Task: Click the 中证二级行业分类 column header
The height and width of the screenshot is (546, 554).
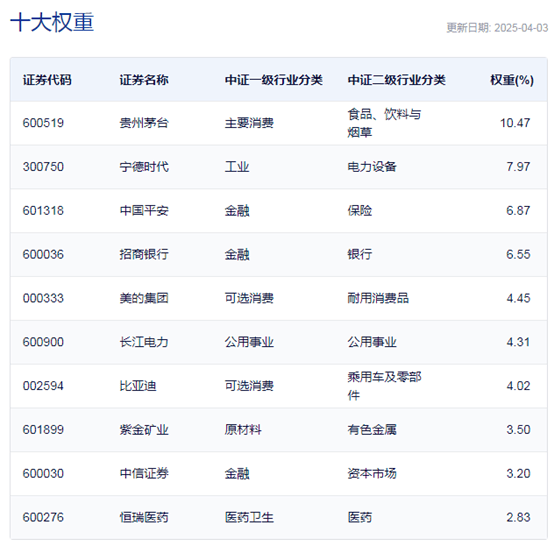Action: coord(396,80)
